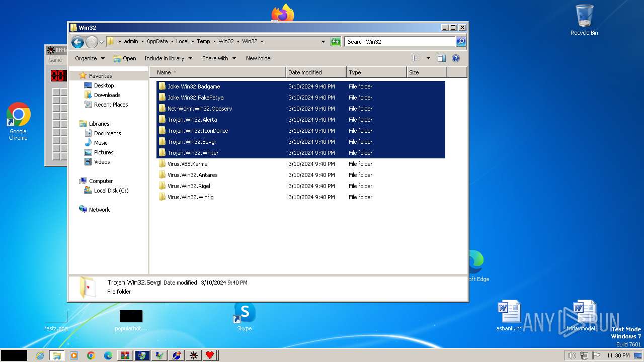The width and height of the screenshot is (644, 362).
Task: Open the previous locations address dropdown
Action: point(323,42)
